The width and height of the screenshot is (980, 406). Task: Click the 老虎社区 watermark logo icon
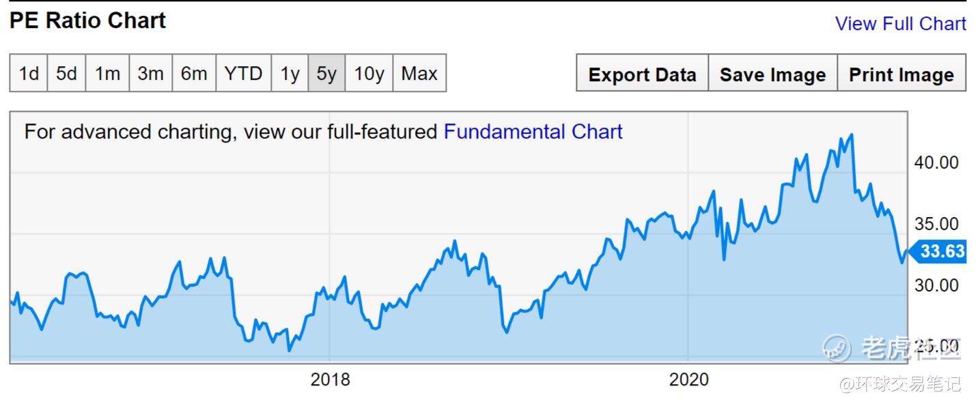837,348
